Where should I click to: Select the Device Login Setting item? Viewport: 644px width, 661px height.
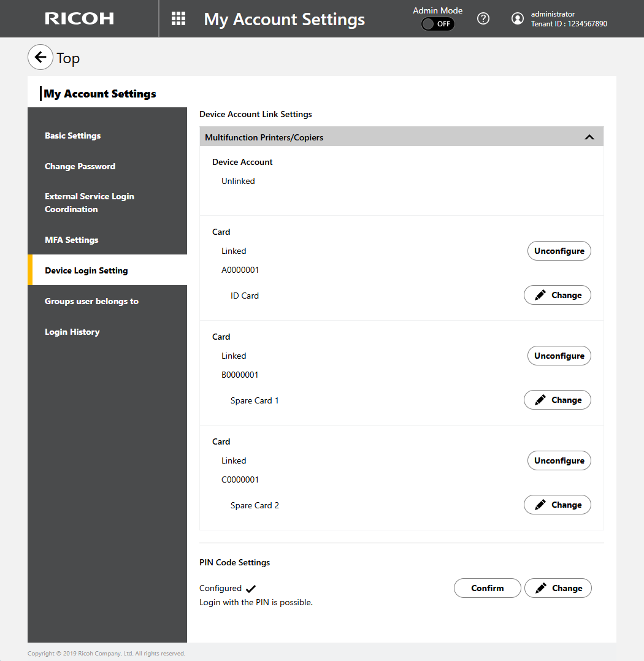coord(86,270)
